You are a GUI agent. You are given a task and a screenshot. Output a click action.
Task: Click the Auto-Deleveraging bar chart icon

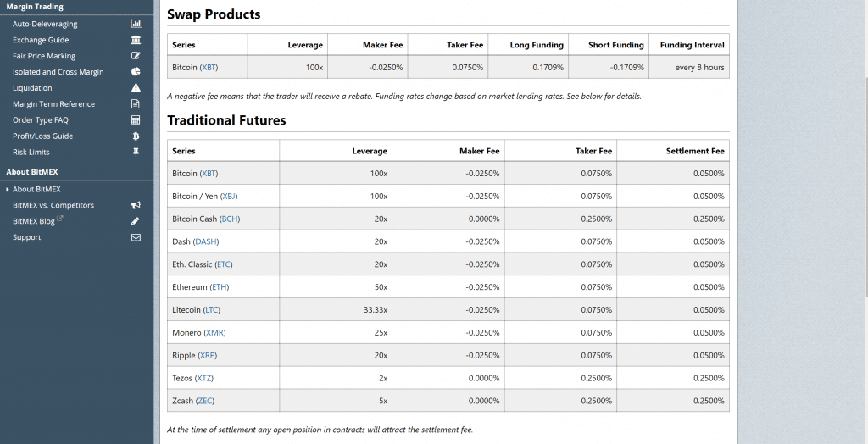(x=136, y=24)
